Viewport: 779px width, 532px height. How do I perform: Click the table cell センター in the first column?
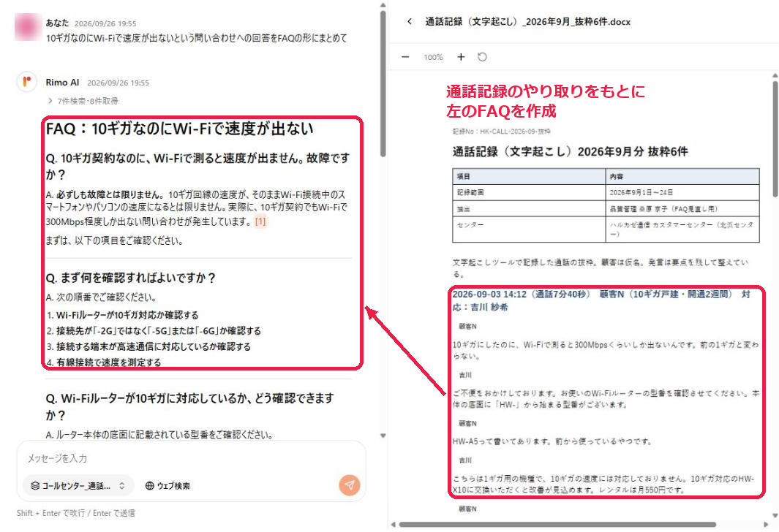click(529, 229)
